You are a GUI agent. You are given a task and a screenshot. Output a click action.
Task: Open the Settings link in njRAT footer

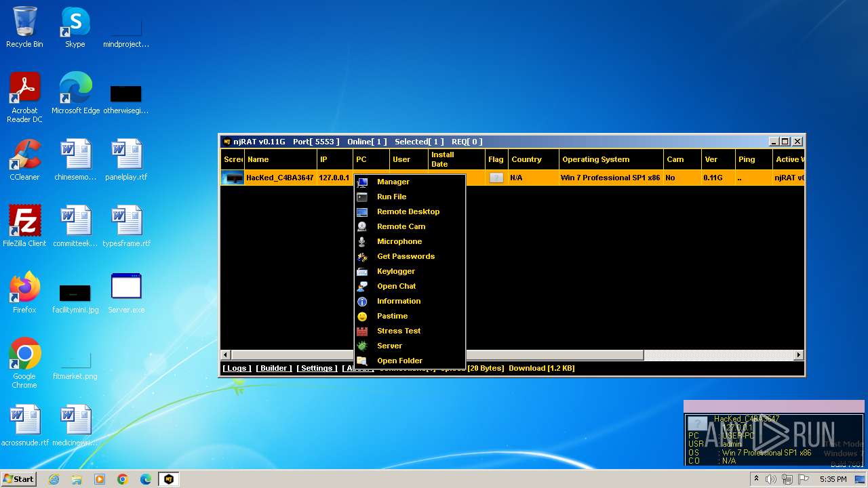pos(317,368)
